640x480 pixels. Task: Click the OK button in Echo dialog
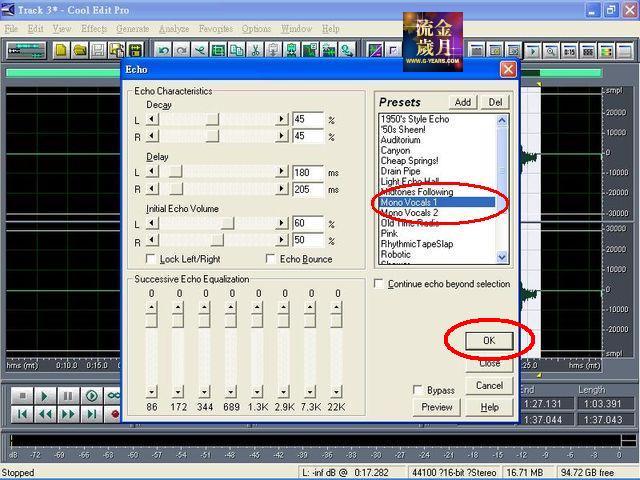pyautogui.click(x=489, y=341)
